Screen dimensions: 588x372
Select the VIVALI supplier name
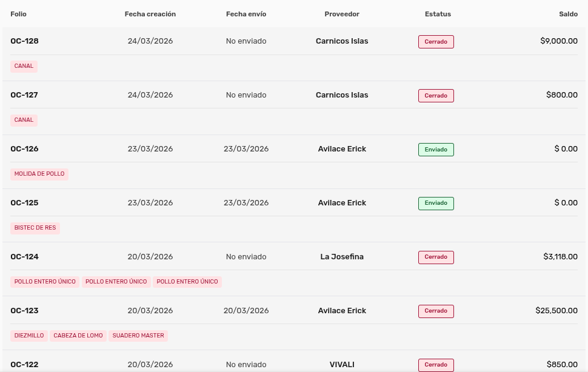(x=342, y=365)
